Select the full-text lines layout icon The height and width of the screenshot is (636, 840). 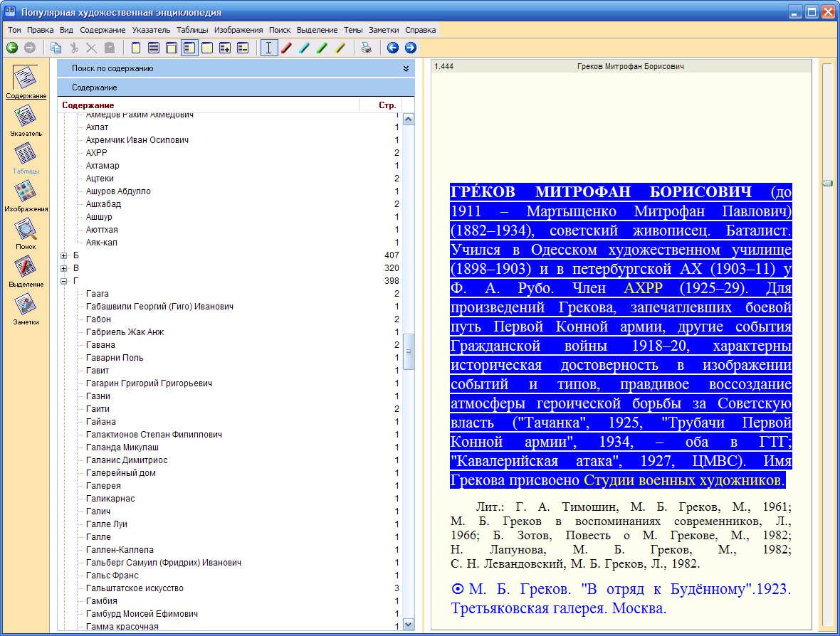coord(154,48)
